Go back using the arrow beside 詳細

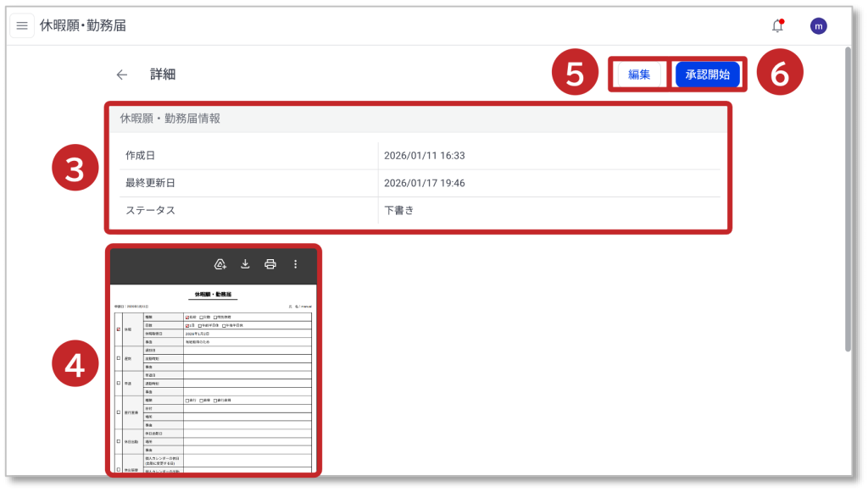tap(122, 75)
